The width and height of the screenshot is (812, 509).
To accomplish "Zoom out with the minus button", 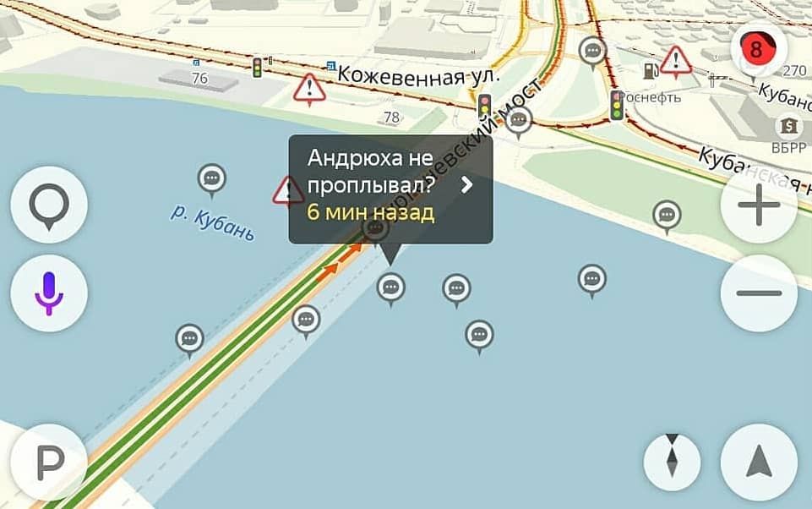I will tap(759, 293).
